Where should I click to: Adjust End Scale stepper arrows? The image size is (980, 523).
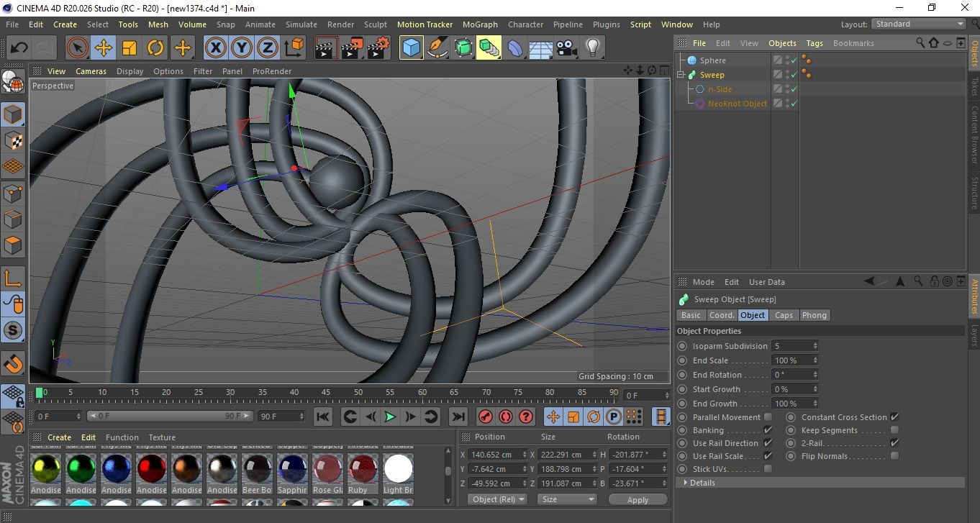coord(815,360)
